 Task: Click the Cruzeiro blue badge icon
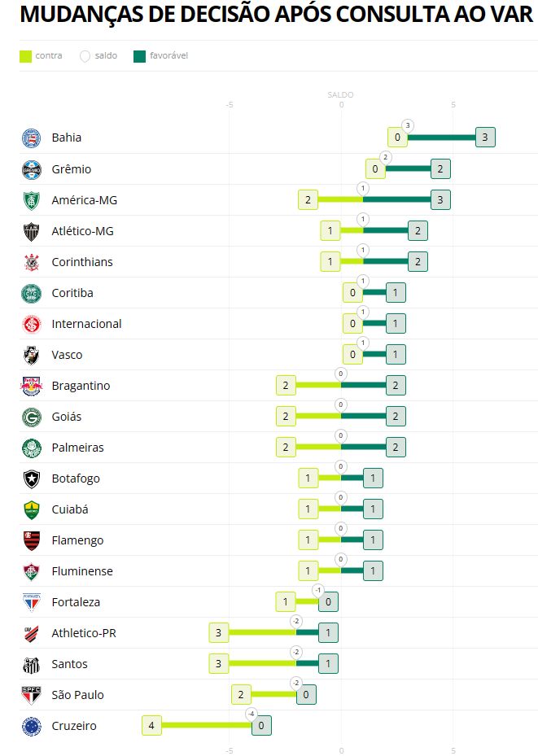pyautogui.click(x=31, y=726)
